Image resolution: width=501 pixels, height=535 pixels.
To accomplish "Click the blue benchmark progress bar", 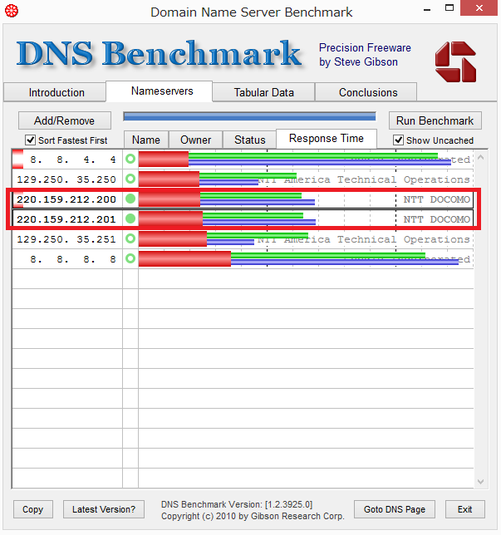I will pos(249,116).
